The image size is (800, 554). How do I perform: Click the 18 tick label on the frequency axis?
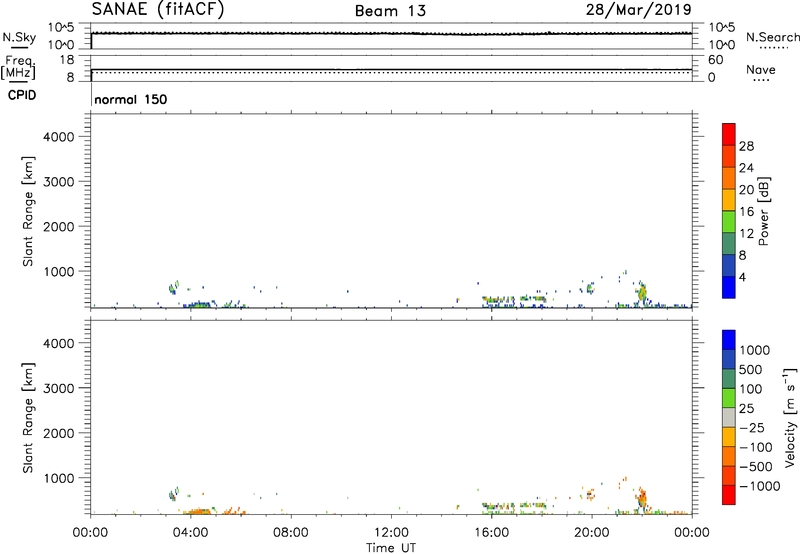click(67, 60)
